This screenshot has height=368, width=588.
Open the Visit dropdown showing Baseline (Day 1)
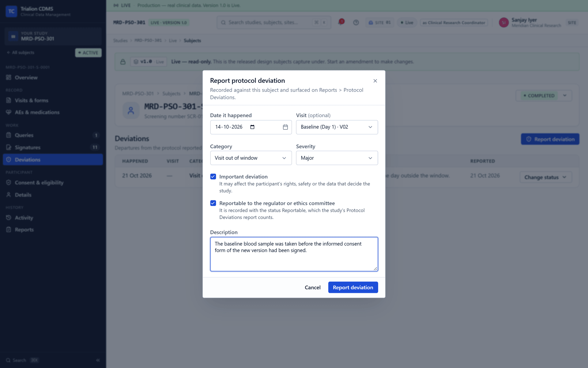click(337, 127)
